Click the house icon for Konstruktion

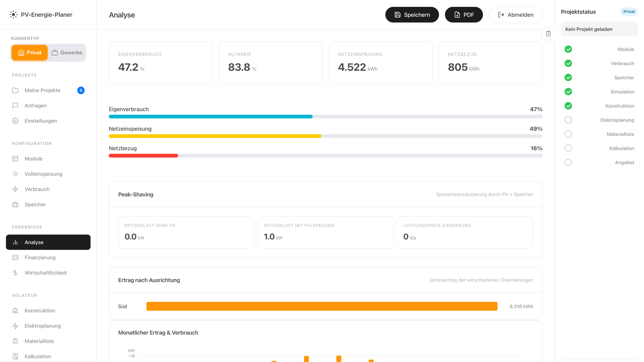point(15,311)
